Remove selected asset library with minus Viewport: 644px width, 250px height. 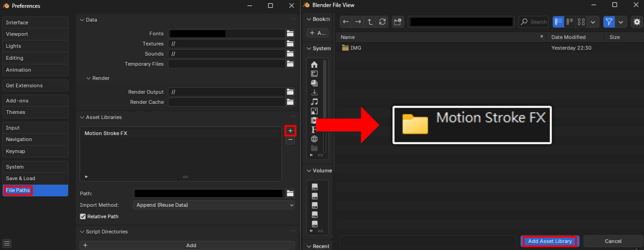tap(290, 140)
